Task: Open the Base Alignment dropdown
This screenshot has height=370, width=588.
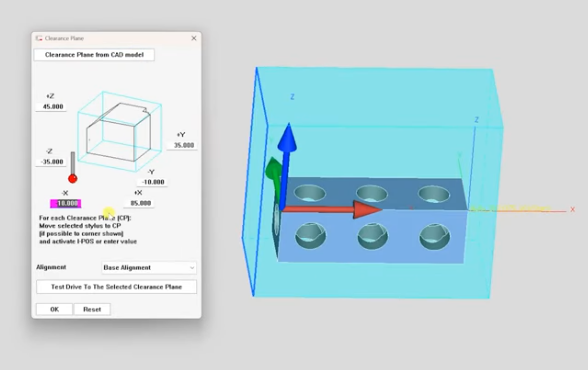Action: [149, 268]
